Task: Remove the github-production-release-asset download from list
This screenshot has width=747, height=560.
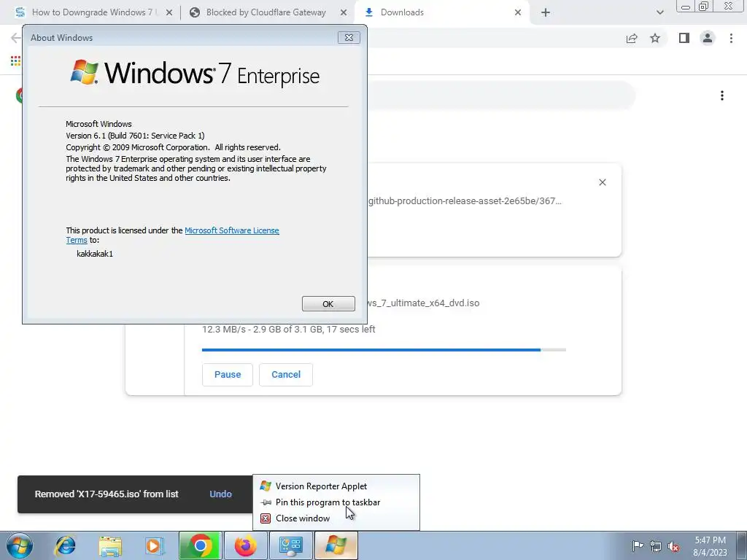Action: (602, 182)
